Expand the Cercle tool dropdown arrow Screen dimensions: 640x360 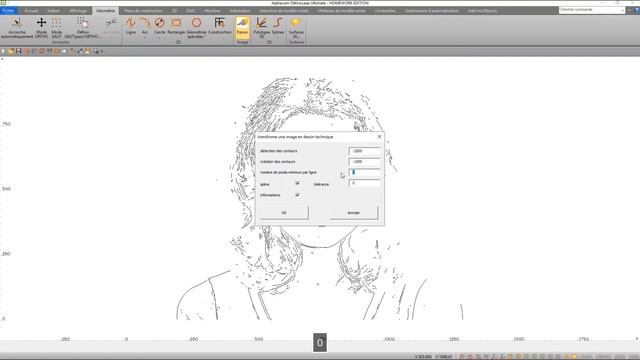pos(159,38)
